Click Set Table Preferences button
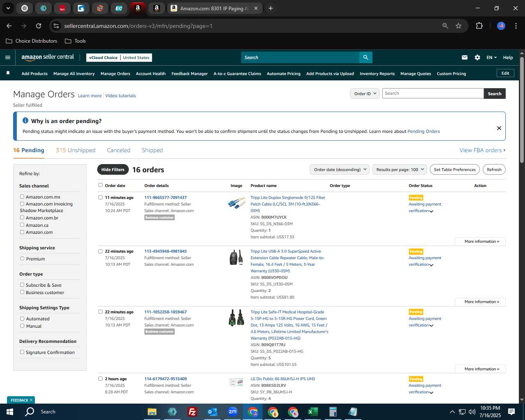The width and height of the screenshot is (525, 420). (455, 169)
